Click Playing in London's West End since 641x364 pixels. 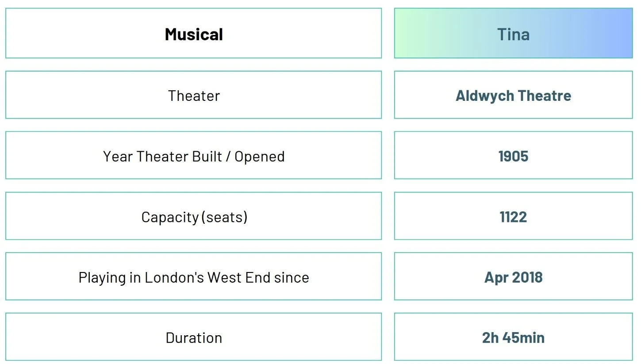[x=193, y=277]
